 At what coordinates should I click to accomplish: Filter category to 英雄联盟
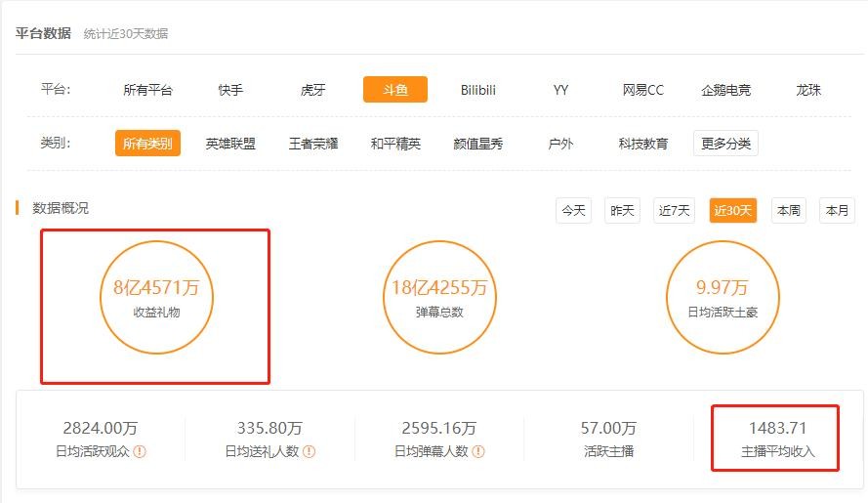click(x=230, y=144)
